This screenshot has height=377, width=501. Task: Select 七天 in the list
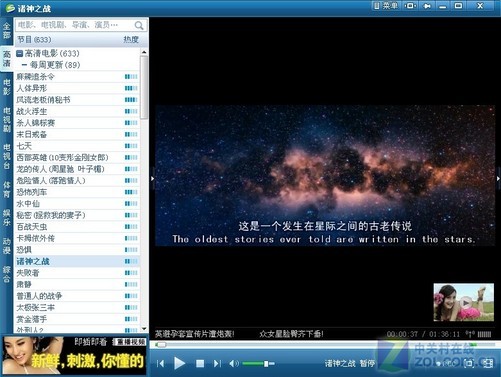(77, 146)
